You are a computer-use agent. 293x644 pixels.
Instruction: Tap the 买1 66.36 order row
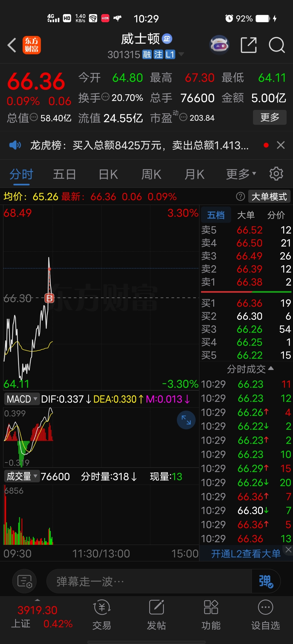246,303
